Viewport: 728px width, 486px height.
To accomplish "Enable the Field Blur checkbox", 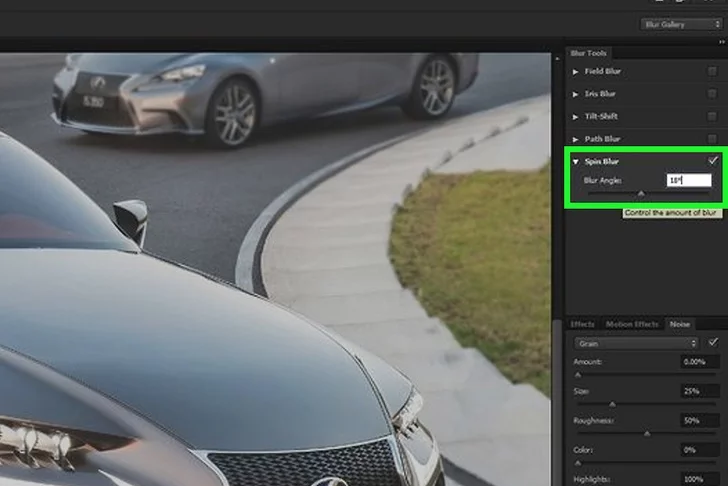I will (x=712, y=72).
